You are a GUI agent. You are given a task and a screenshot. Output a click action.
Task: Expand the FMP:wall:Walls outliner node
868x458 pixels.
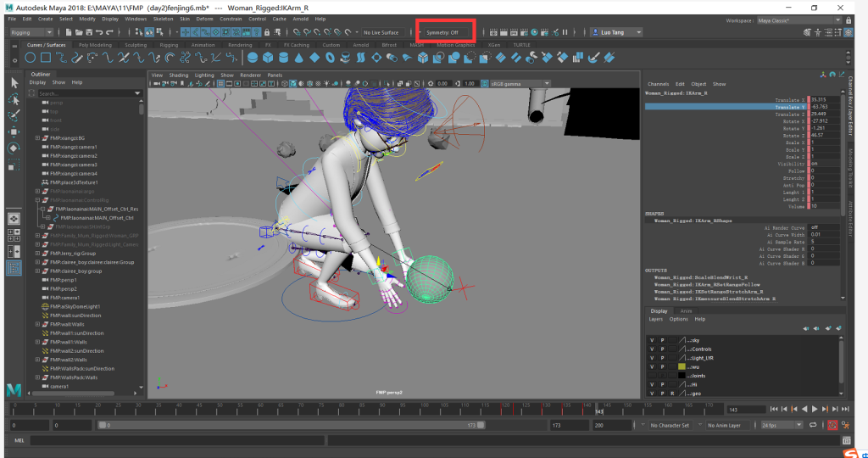pos(37,324)
